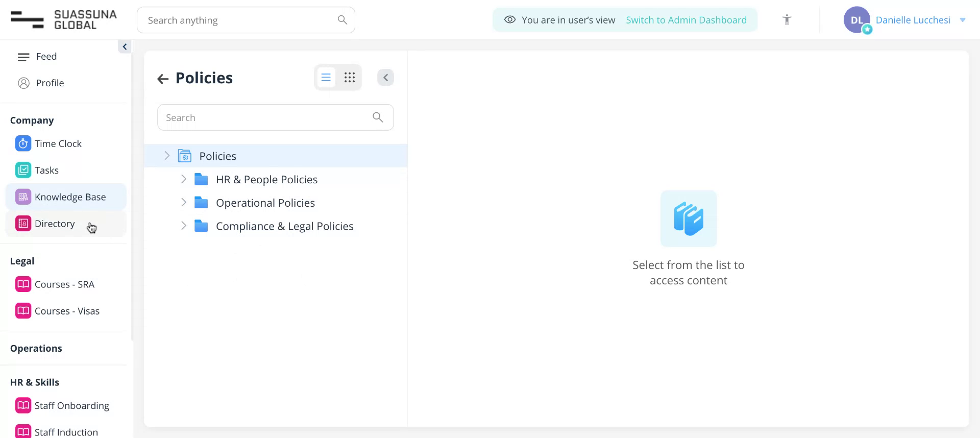Go back with the Policies arrow

[x=163, y=79]
